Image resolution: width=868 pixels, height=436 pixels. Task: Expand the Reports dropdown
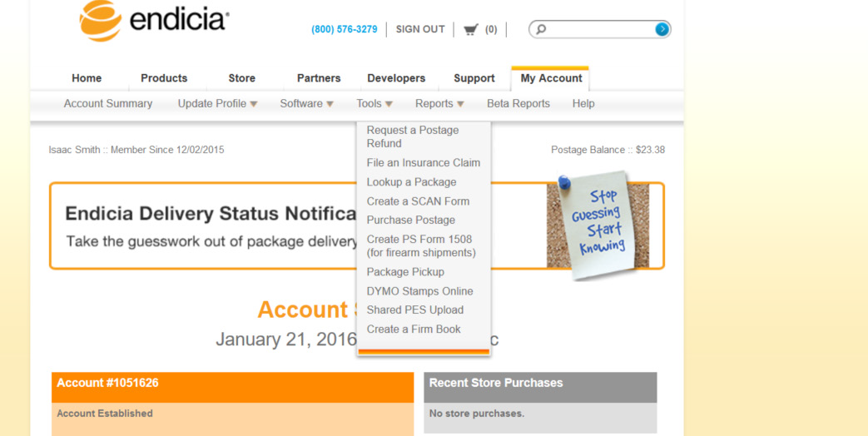pyautogui.click(x=439, y=103)
